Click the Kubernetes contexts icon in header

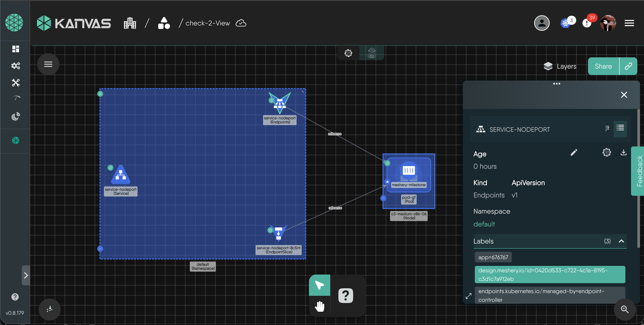tap(565, 23)
